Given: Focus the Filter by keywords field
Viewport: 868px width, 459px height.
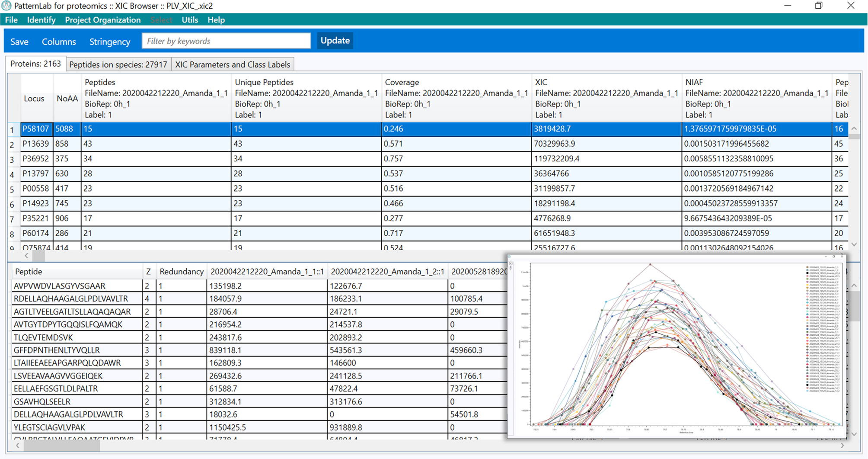Looking at the screenshot, I should (226, 41).
